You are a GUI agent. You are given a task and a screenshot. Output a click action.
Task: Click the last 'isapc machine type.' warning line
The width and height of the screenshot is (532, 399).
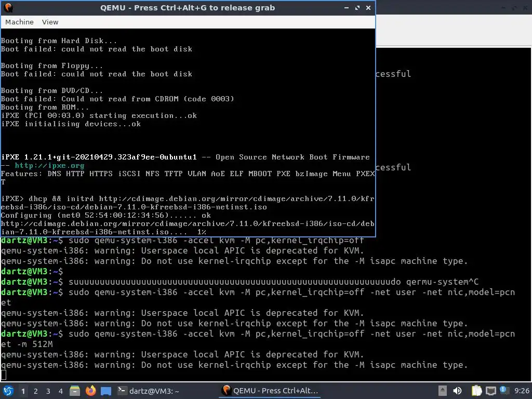[x=234, y=365]
